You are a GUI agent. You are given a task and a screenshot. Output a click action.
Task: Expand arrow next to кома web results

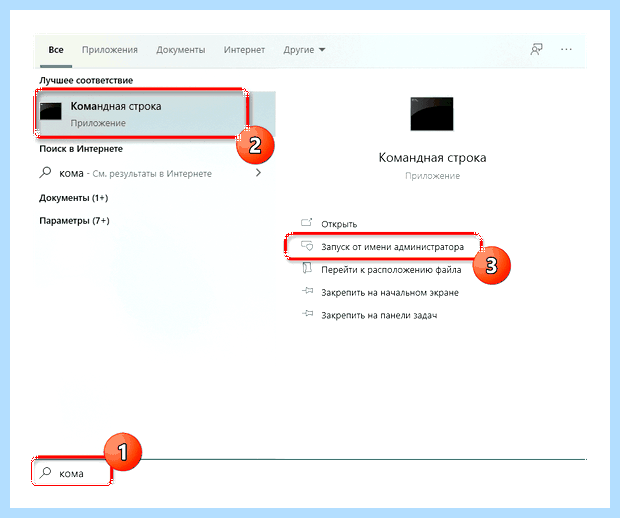click(258, 173)
